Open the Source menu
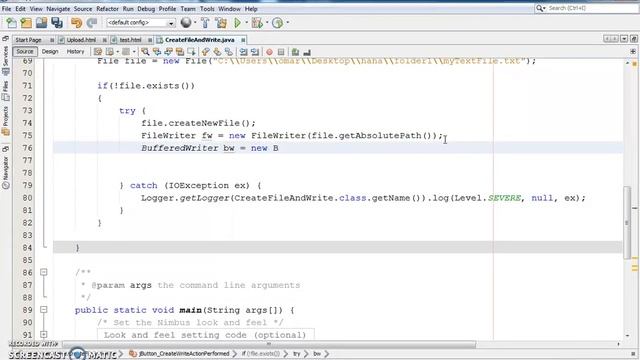This screenshot has width=640, height=360. (83, 9)
